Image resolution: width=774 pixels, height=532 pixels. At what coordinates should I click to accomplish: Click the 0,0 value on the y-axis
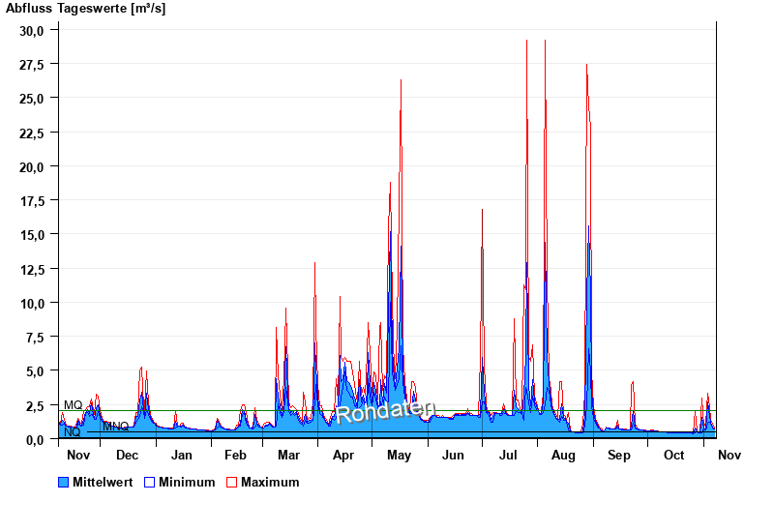pyautogui.click(x=35, y=439)
